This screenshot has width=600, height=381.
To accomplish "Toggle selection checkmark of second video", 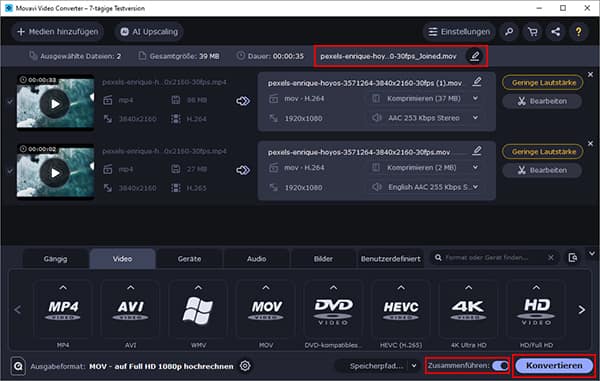I will coord(10,171).
